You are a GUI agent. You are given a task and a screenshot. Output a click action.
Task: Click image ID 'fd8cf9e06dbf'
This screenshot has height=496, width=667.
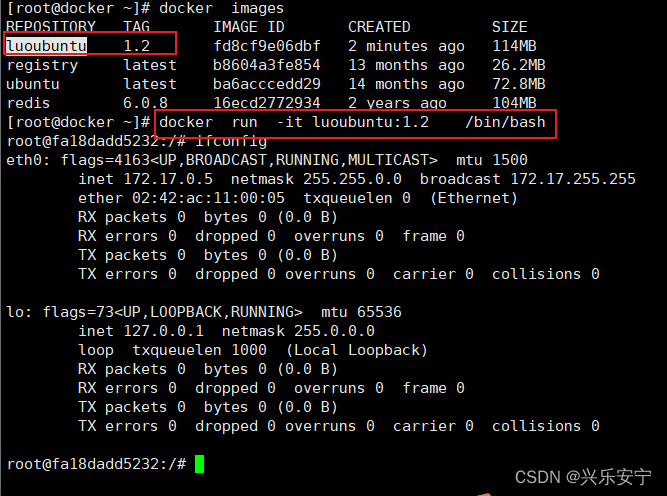click(267, 46)
